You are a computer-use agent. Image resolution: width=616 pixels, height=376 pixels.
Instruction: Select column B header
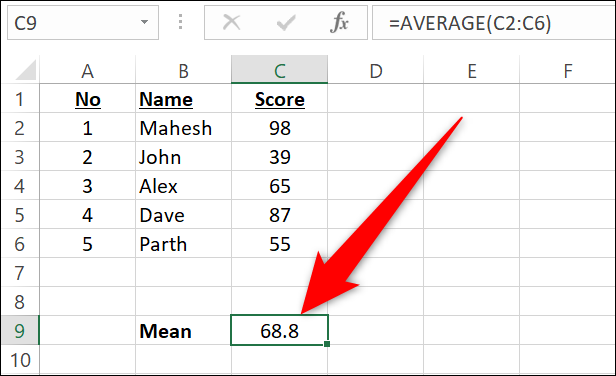coord(183,70)
